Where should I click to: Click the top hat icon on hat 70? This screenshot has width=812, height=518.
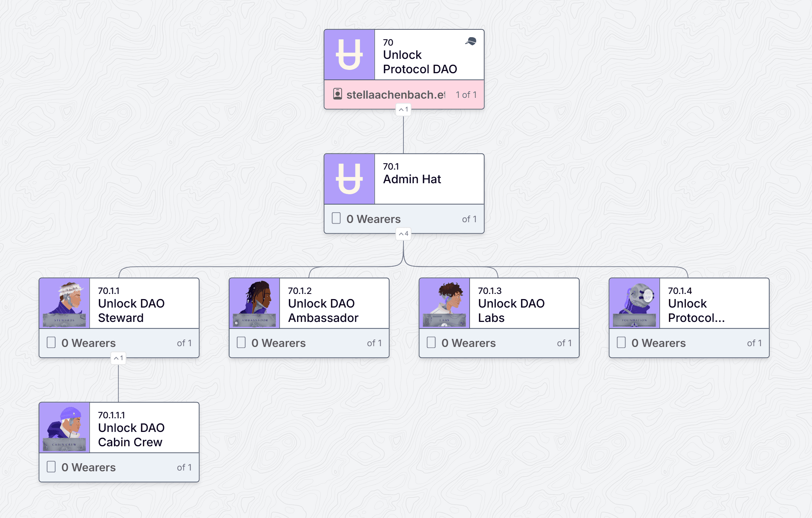[x=471, y=41]
